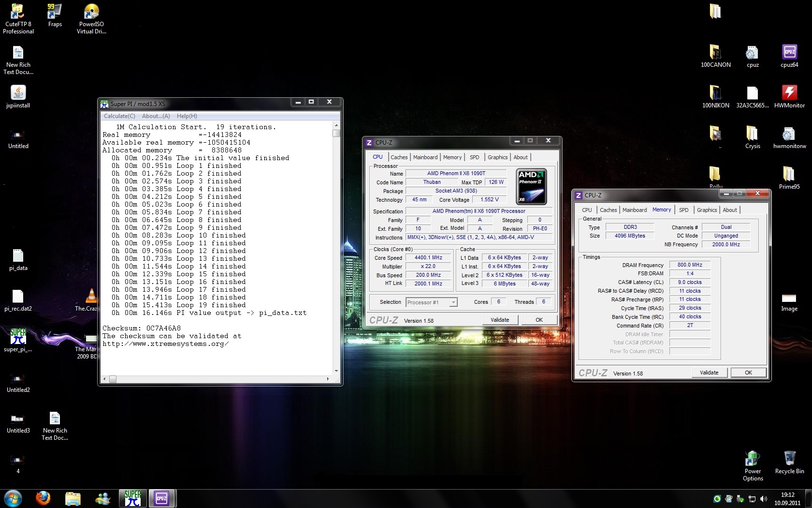Click the AMD Phenom II processor logo
The height and width of the screenshot is (508, 812).
click(x=531, y=186)
